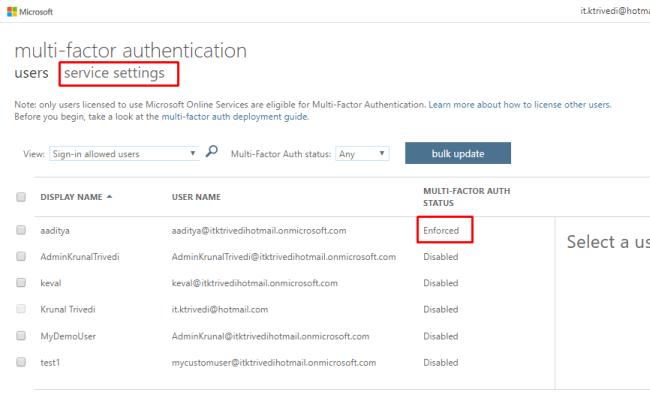This screenshot has height=419, width=650.
Task: Tick the checkbox for aaditya
Action: pos(20,230)
